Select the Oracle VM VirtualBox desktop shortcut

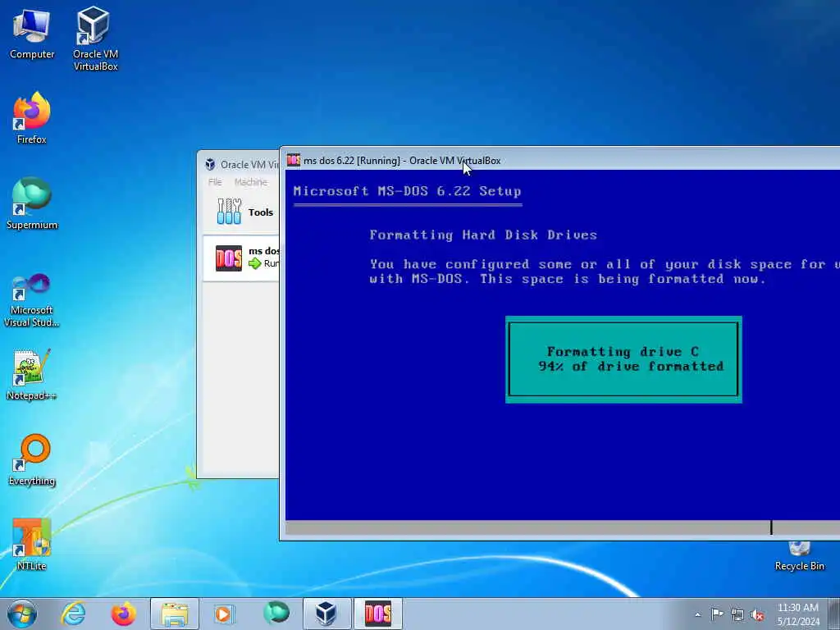95,39
